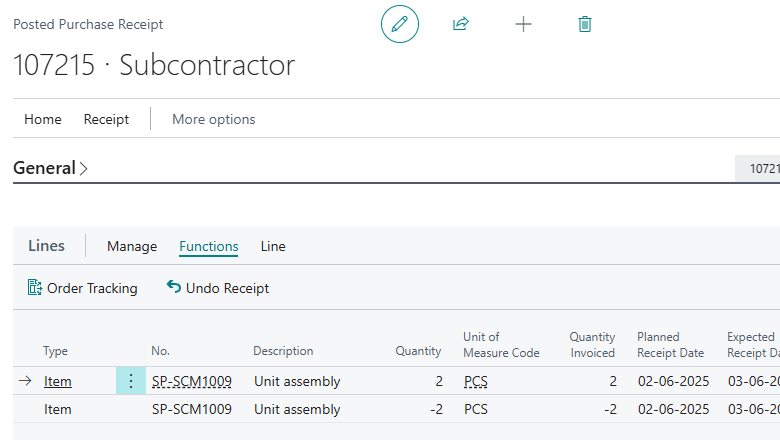The image size is (780, 440).
Task: Click the share icon
Action: point(461,24)
